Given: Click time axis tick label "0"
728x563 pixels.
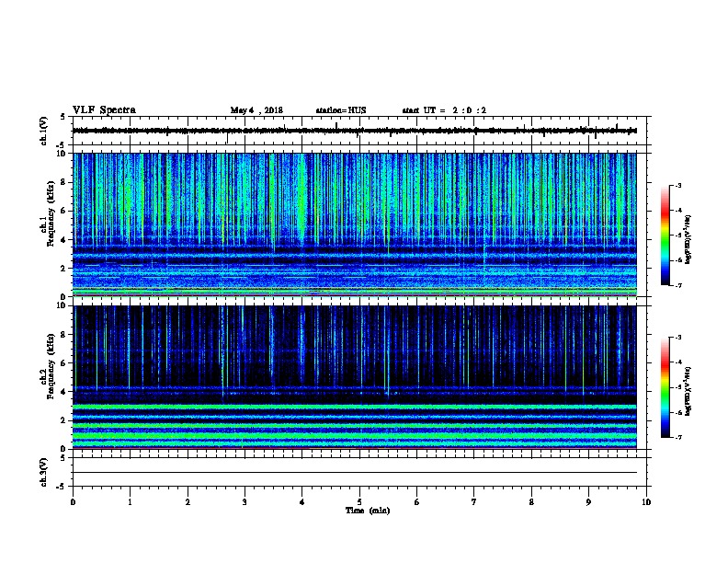Looking at the screenshot, I should 73,502.
